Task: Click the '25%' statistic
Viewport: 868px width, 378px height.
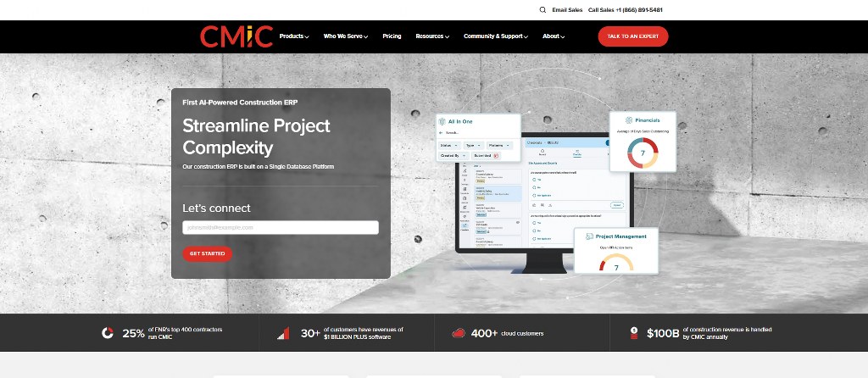Action: [x=133, y=333]
